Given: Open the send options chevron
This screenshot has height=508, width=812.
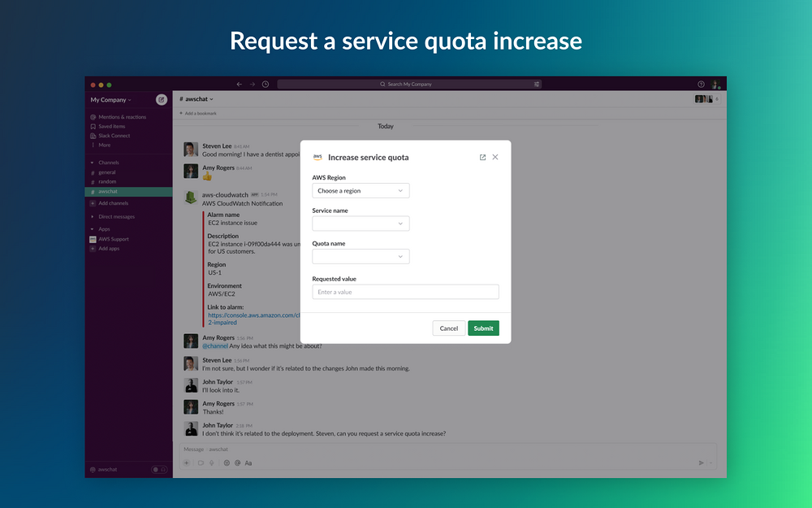Looking at the screenshot, I should (711, 463).
